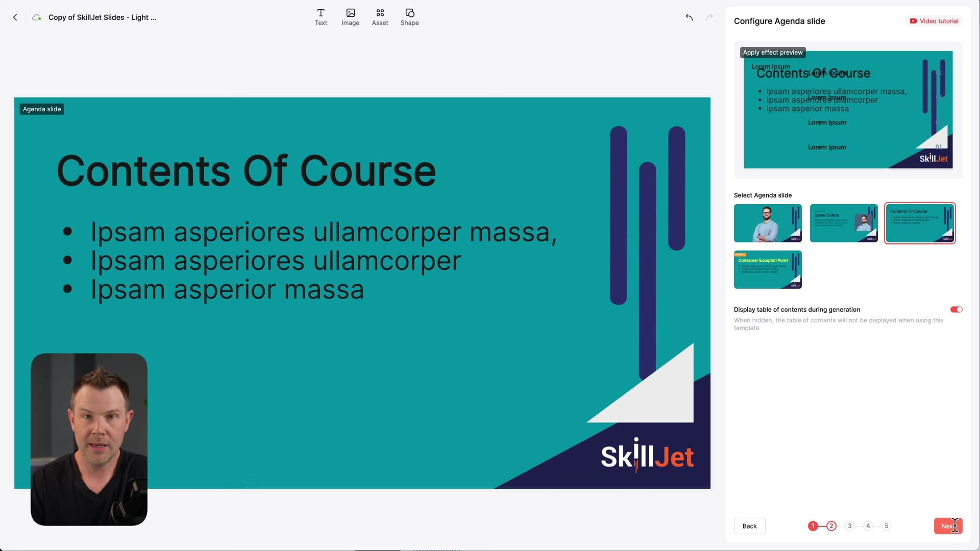Go to step 5 indicator
Screen dimensions: 980x551
coord(886,526)
